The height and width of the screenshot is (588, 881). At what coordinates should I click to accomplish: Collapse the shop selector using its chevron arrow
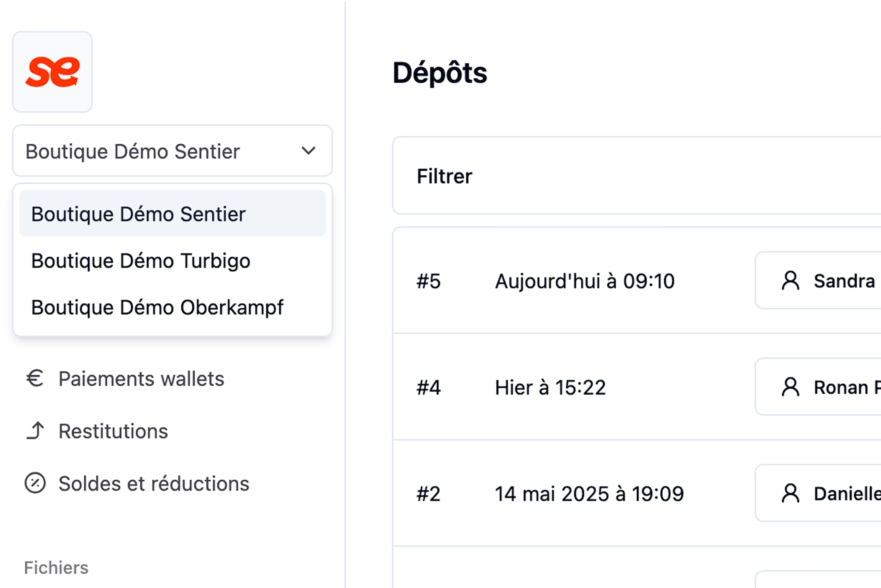[x=309, y=151]
